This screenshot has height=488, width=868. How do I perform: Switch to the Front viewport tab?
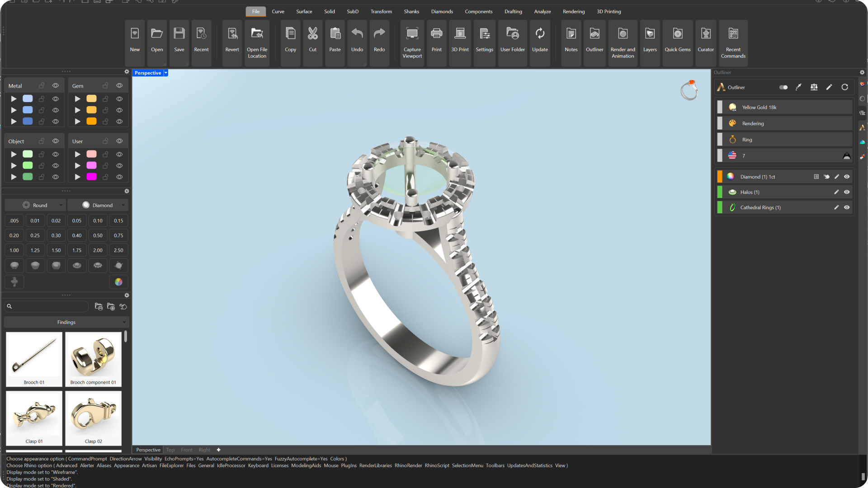click(x=186, y=450)
